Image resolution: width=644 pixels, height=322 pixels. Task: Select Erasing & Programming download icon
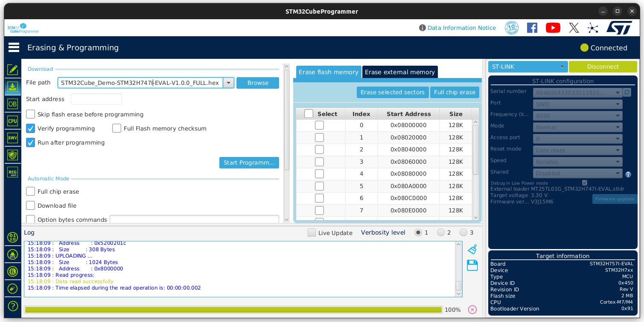(x=12, y=87)
